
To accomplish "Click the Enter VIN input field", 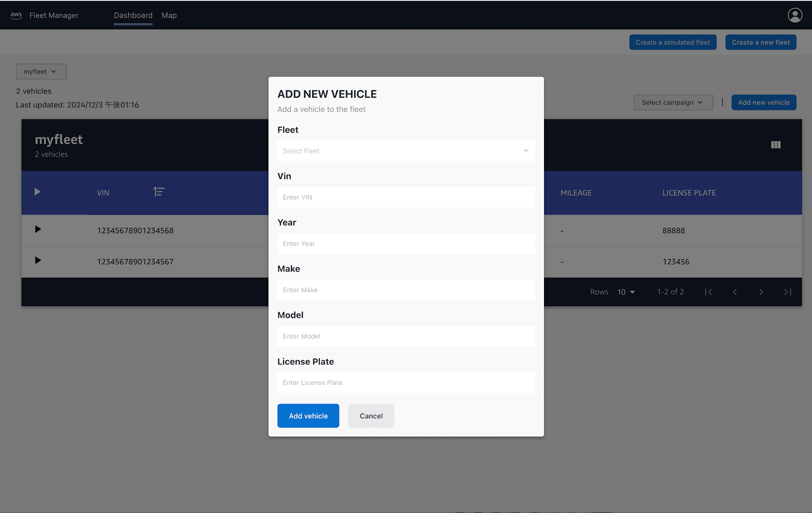I will 406,196.
